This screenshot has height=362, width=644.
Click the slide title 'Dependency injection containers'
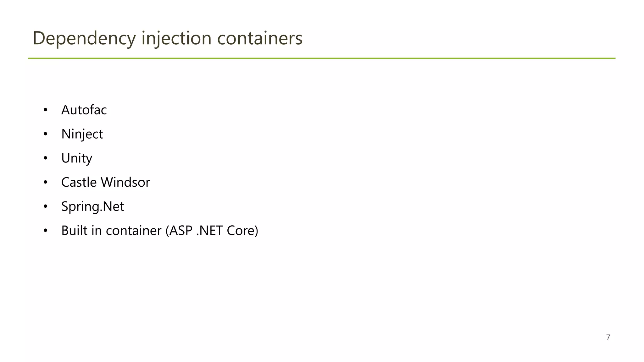(167, 38)
